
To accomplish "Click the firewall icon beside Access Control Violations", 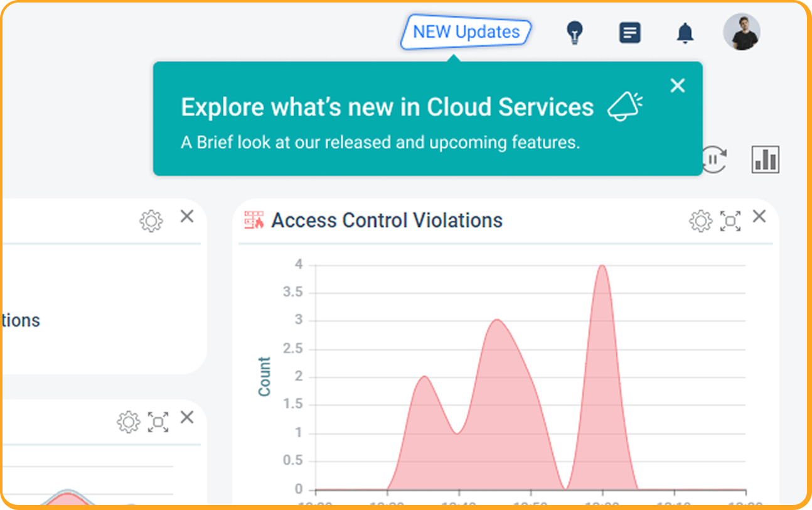I will (254, 220).
